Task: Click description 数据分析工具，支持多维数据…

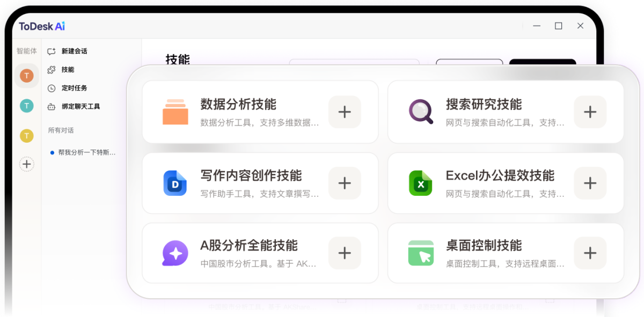Action: (x=260, y=123)
